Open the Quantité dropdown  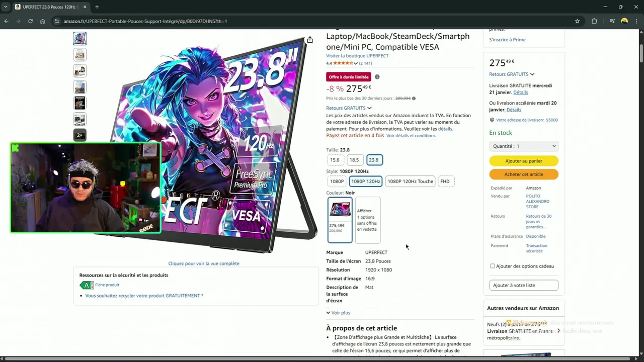pyautogui.click(x=524, y=146)
